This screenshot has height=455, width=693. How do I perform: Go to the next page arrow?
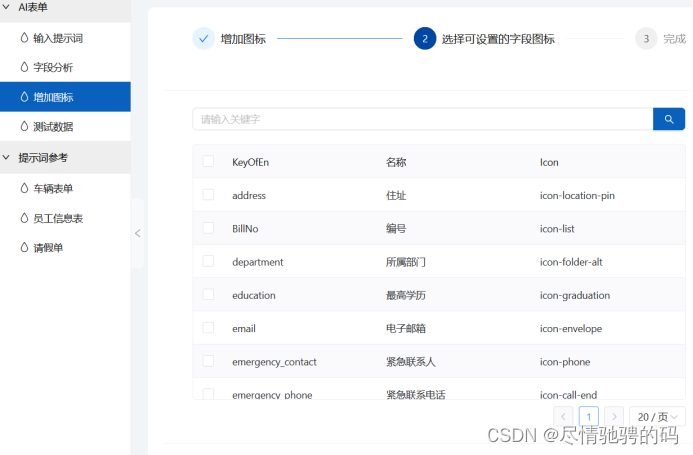point(614,417)
